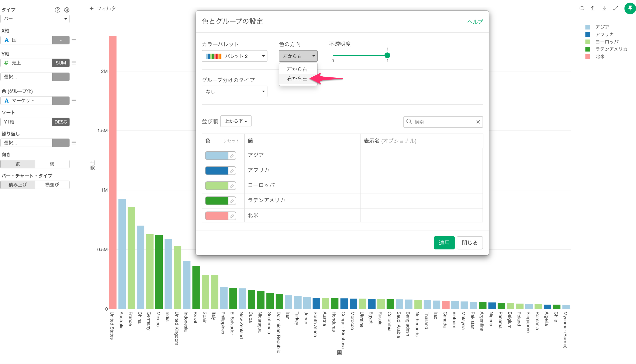Click eyedropper for アジア color
The image size is (636, 364).
(232, 156)
